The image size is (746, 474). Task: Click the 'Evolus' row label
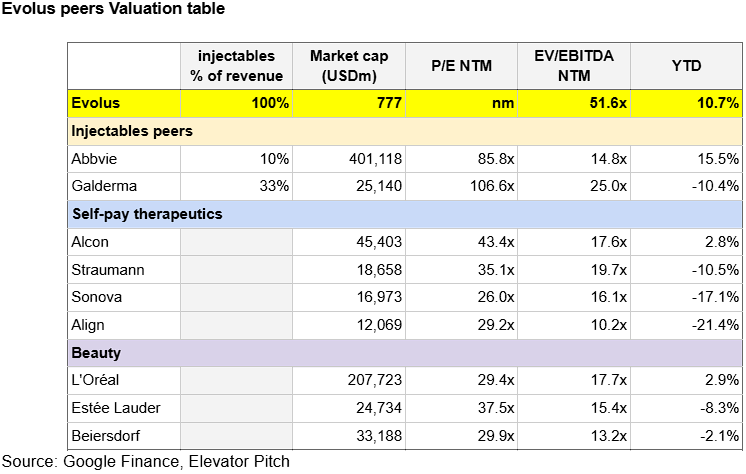pyautogui.click(x=96, y=103)
